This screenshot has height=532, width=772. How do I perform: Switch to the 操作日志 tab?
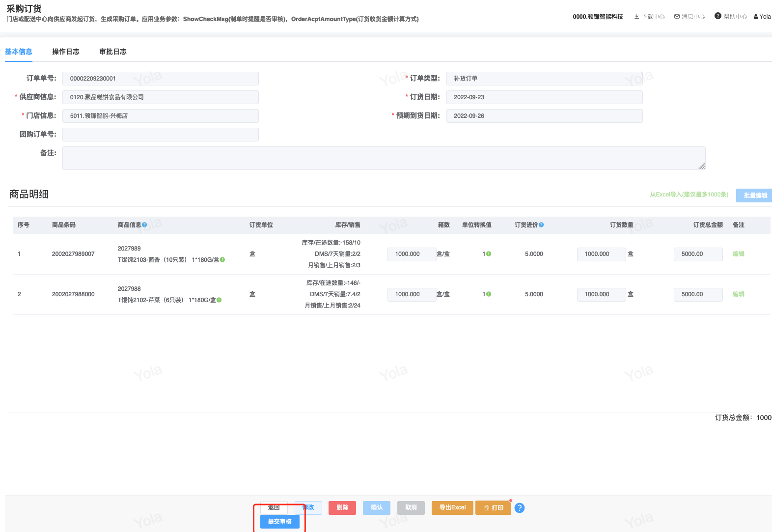(65, 52)
